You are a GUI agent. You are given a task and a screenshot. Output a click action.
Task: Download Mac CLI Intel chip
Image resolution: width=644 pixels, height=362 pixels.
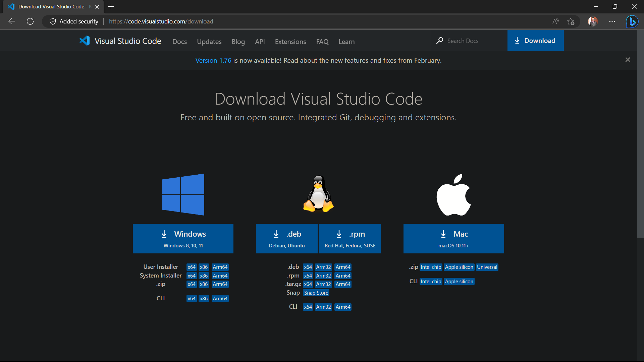coord(431,282)
